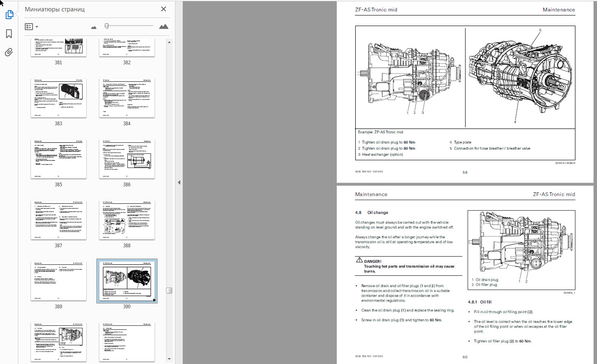Open the bookmarks panel icon

point(9,33)
